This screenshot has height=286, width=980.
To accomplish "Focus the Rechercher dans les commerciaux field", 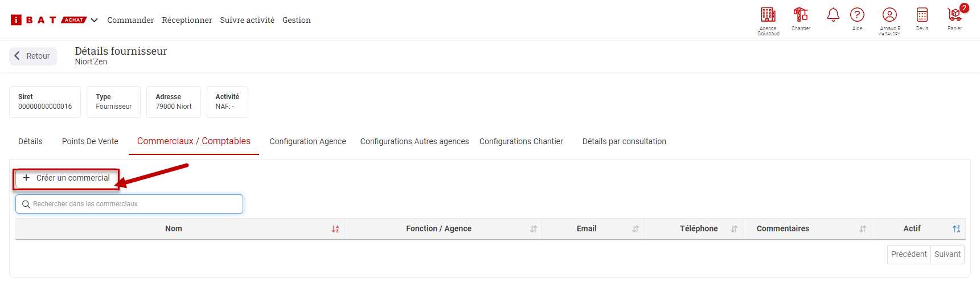I will 129,204.
